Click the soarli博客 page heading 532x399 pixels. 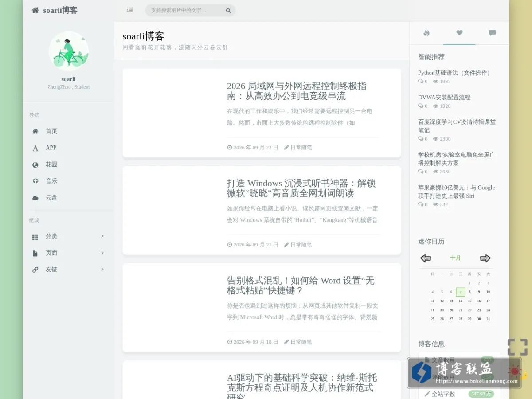pos(144,36)
